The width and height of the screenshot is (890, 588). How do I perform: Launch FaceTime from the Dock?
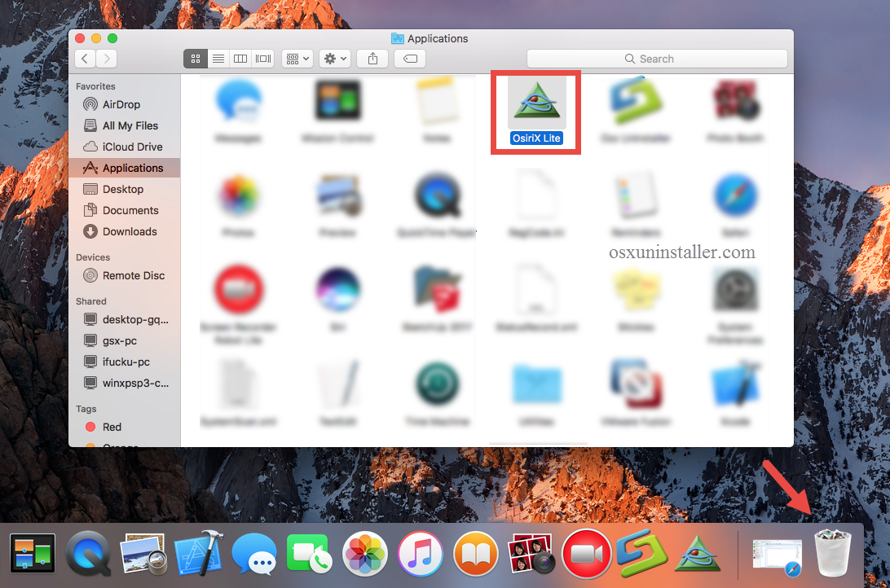coord(308,554)
